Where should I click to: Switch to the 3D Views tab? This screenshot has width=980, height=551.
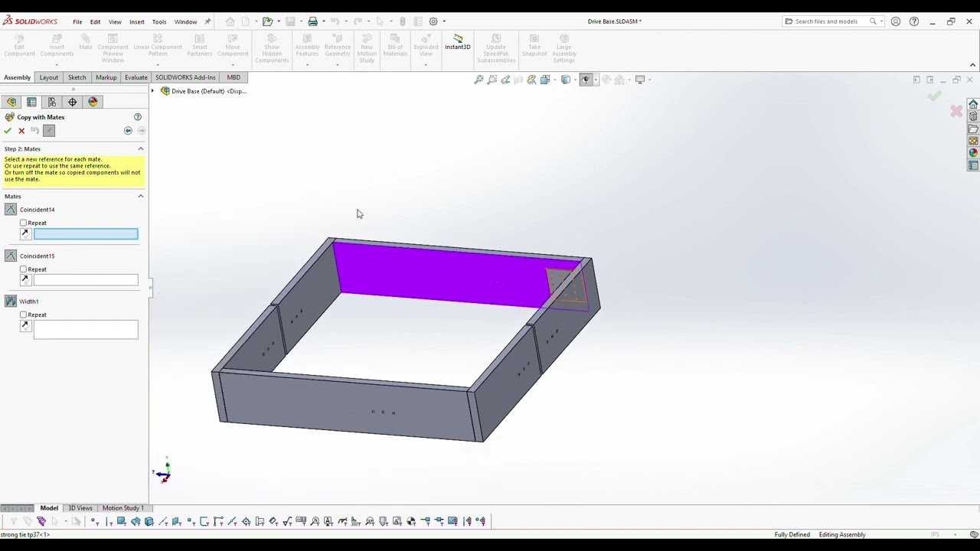tap(80, 508)
